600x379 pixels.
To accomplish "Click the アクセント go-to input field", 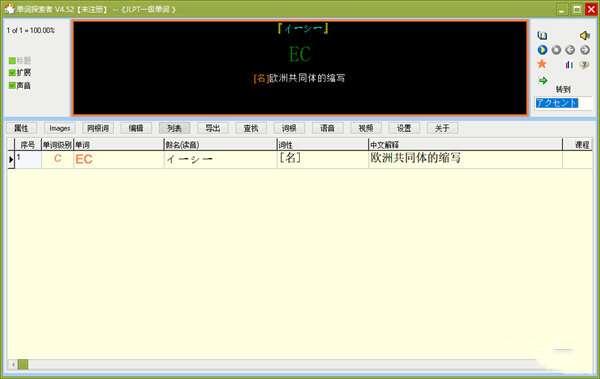I will coord(563,103).
